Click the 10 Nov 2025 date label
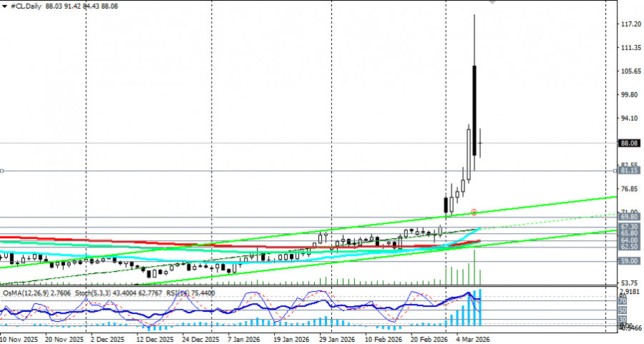 pyautogui.click(x=19, y=340)
